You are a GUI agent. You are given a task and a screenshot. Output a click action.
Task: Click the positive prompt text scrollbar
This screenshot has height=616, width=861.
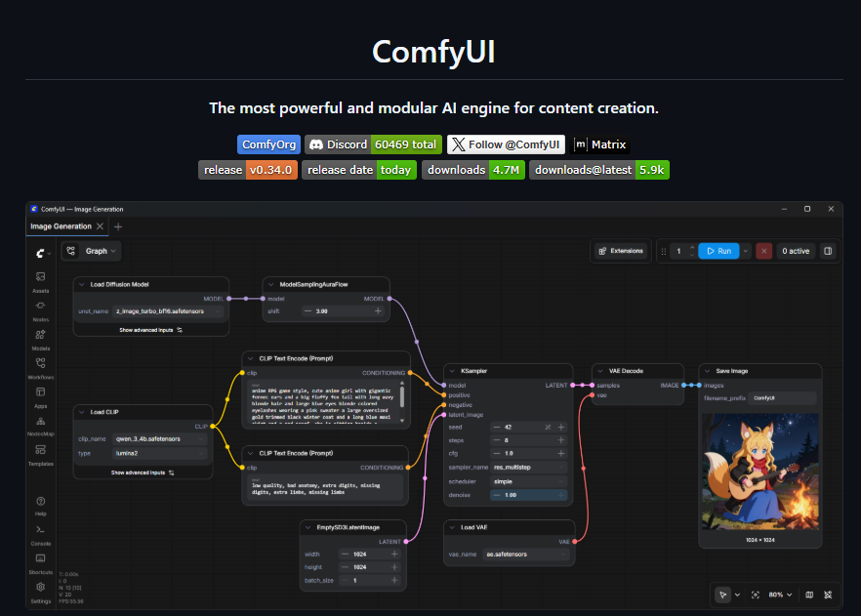(x=402, y=397)
